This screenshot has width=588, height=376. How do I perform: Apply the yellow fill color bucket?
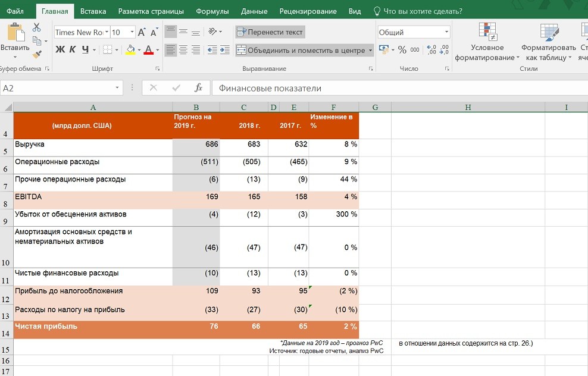pyautogui.click(x=130, y=50)
